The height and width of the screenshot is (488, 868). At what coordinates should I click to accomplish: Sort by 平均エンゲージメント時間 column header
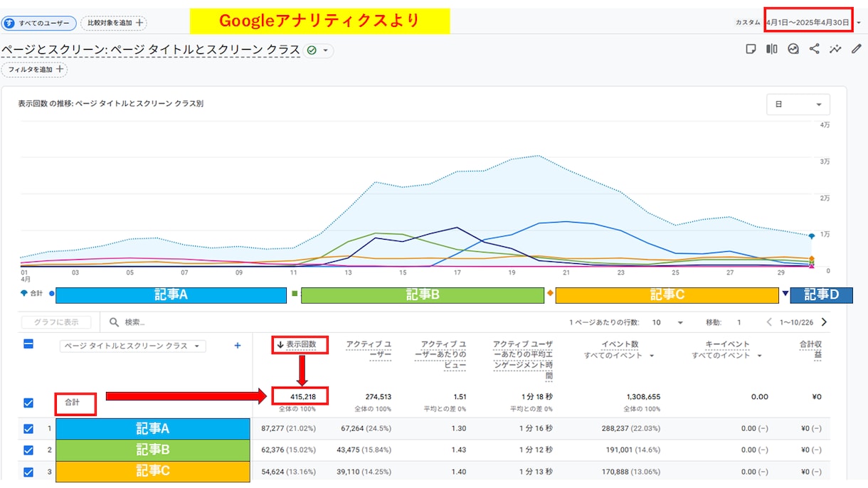pyautogui.click(x=523, y=360)
